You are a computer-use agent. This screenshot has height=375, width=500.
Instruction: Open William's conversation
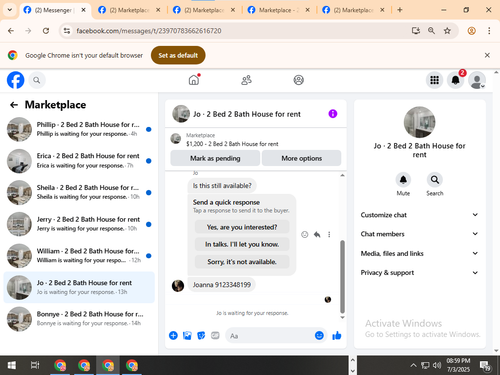[79, 256]
